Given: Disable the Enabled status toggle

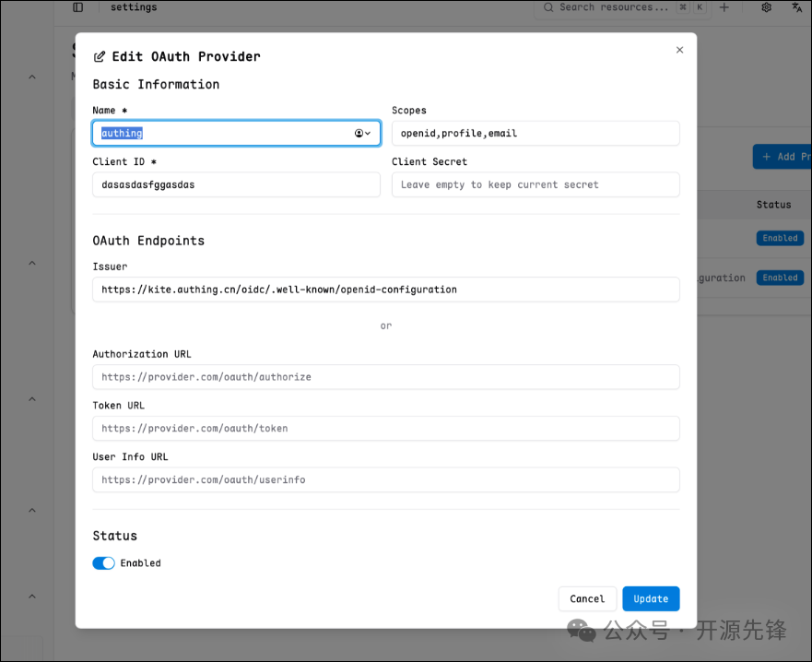Looking at the screenshot, I should point(103,563).
